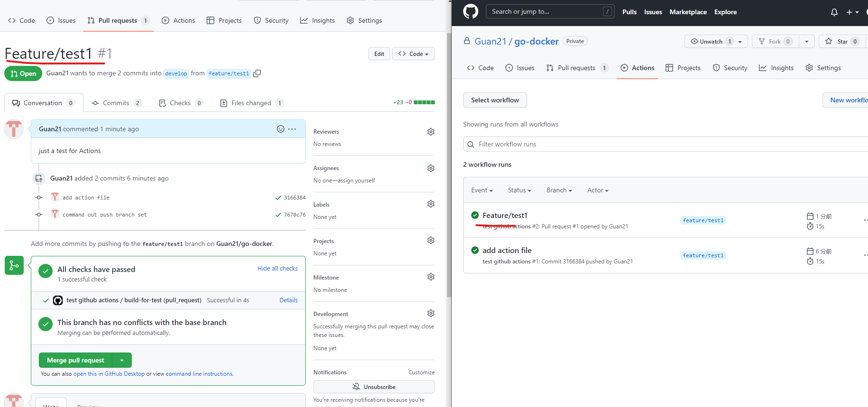Click feature/test1 branch label on Feature/test1 run

pyautogui.click(x=703, y=220)
